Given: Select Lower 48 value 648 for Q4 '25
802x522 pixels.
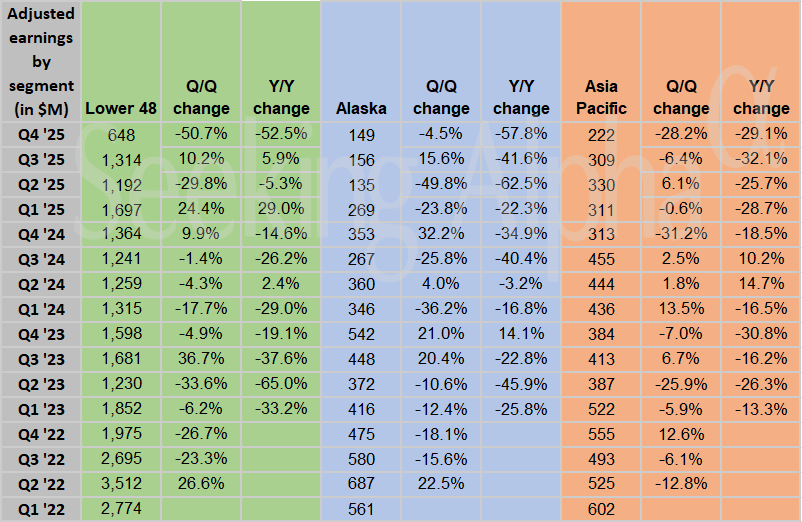Looking at the screenshot, I should [x=120, y=134].
